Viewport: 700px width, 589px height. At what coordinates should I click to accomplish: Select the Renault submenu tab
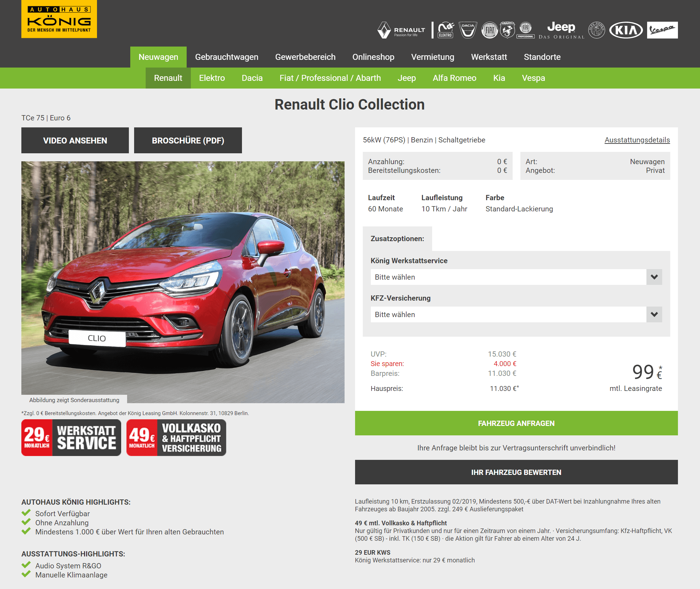pos(168,78)
